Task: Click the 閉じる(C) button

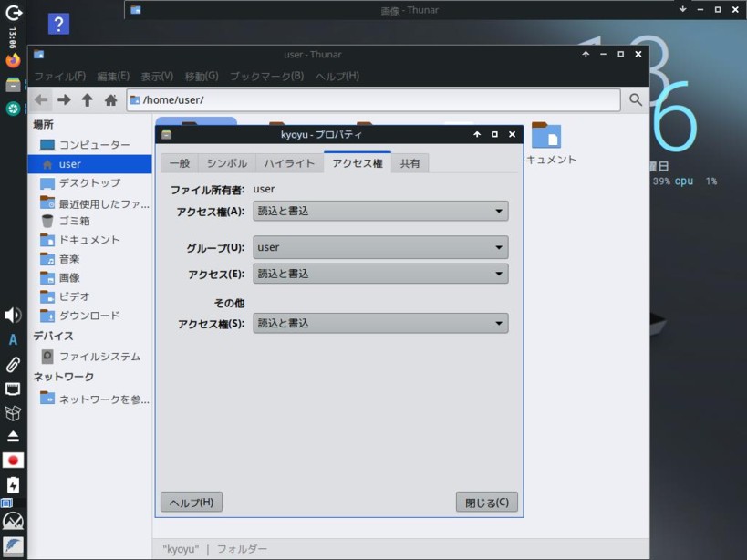Action: tap(487, 503)
